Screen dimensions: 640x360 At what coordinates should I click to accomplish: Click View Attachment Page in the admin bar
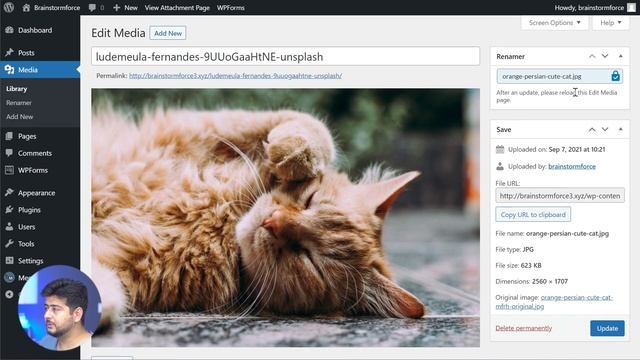(x=177, y=7)
